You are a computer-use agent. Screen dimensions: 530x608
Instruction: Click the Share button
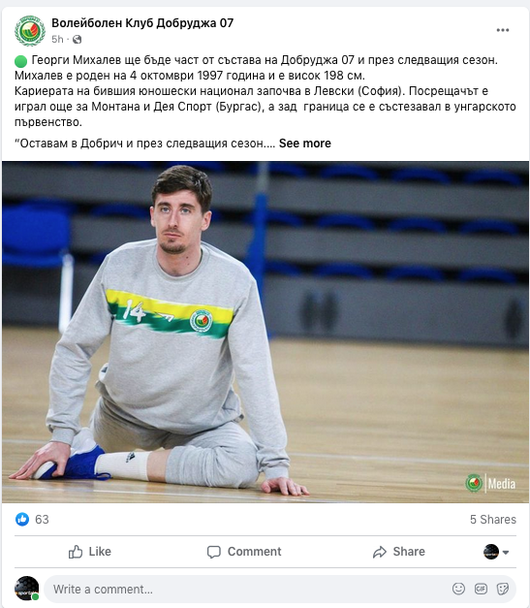(399, 552)
